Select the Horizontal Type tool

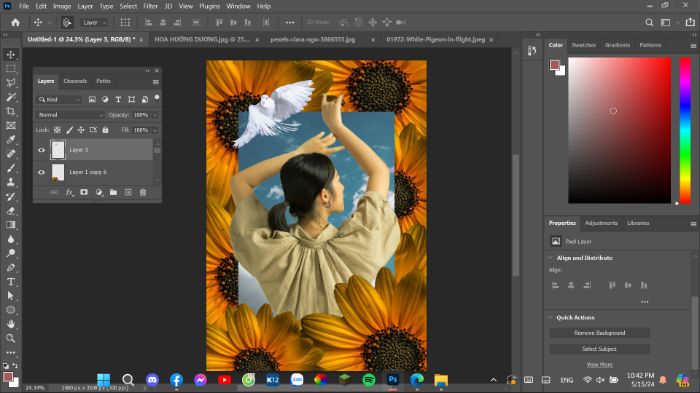point(11,282)
